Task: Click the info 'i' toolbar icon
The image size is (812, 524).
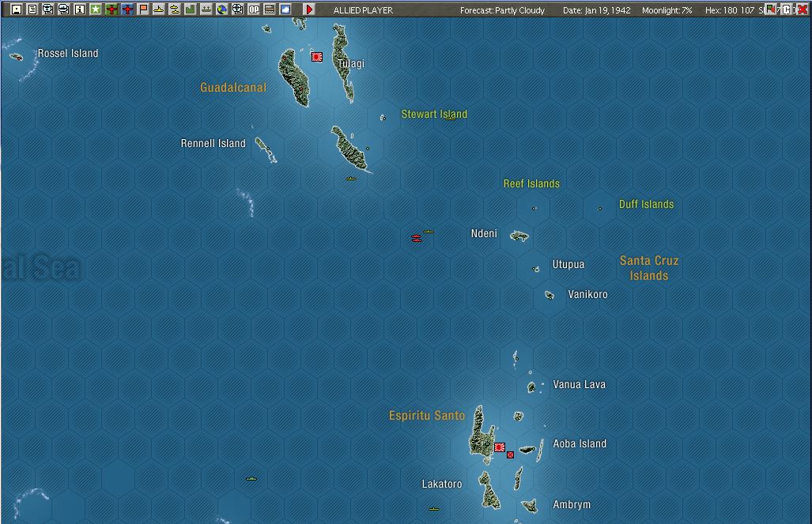Action: pyautogui.click(x=80, y=9)
